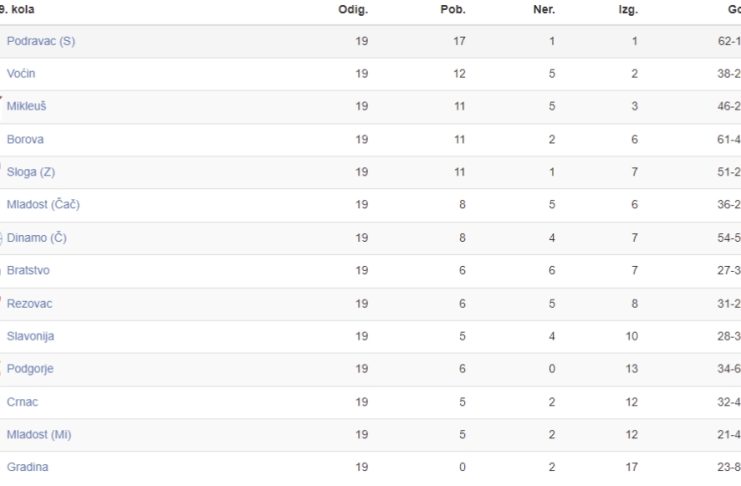Click the Sloga (Z) team link
The width and height of the screenshot is (741, 486).
(x=31, y=172)
